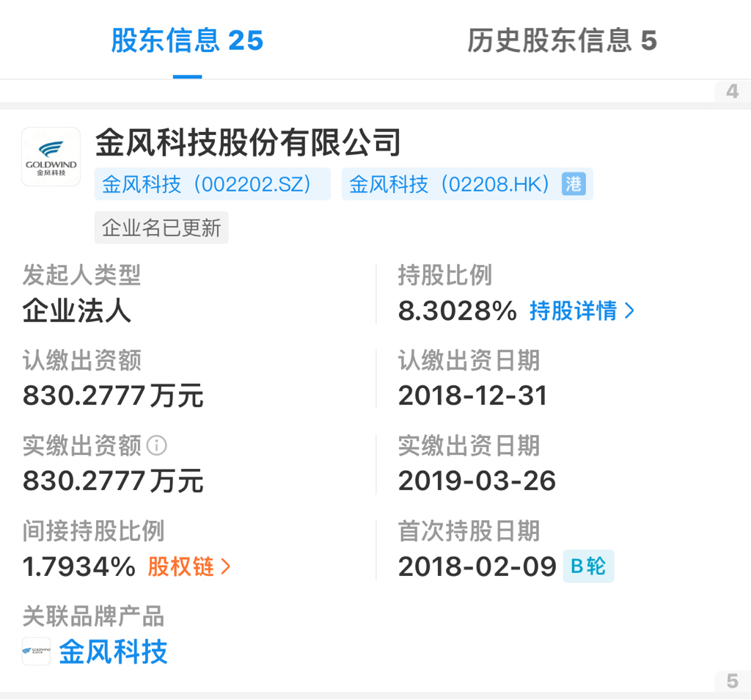This screenshot has height=700, width=751.
Task: Select indirect holding value 1.7934%
Action: click(79, 566)
